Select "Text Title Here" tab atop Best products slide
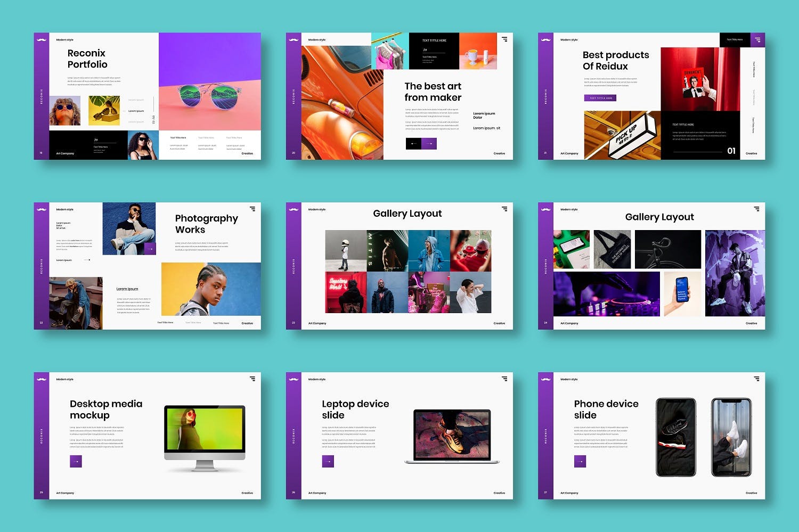Viewport: 799px width, 532px height. coord(735,40)
